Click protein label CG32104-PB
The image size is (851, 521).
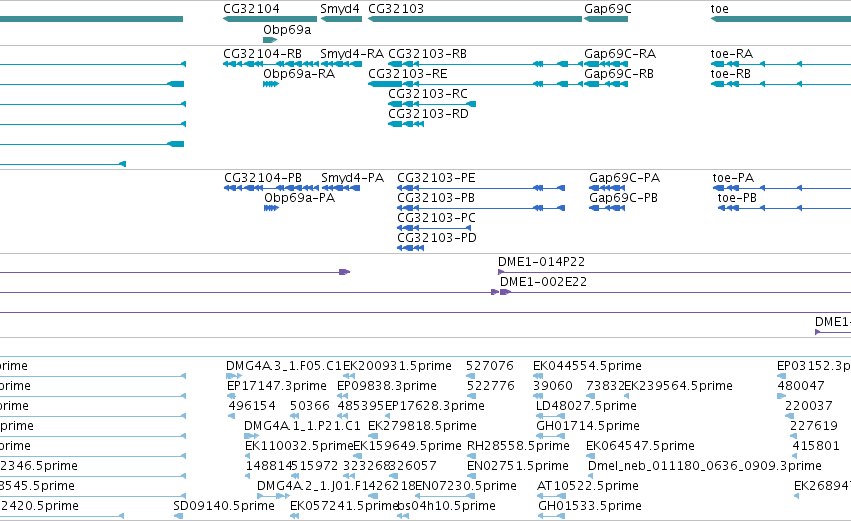(x=263, y=178)
